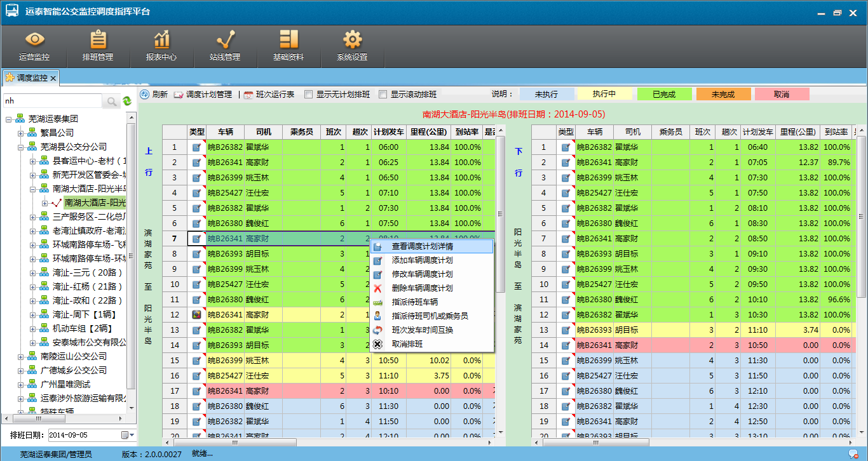The height and width of the screenshot is (461, 868).
Task: Expand the 繁昌公司 tree node
Action: tap(21, 133)
